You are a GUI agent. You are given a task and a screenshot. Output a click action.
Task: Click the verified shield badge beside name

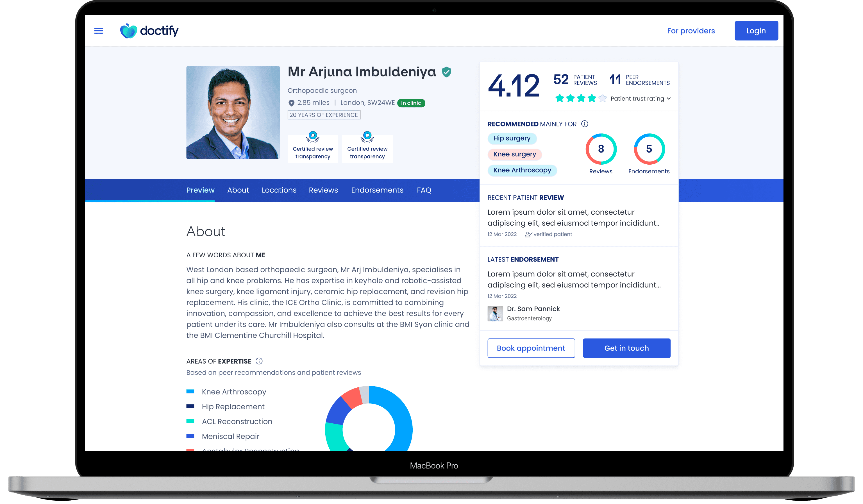click(446, 72)
